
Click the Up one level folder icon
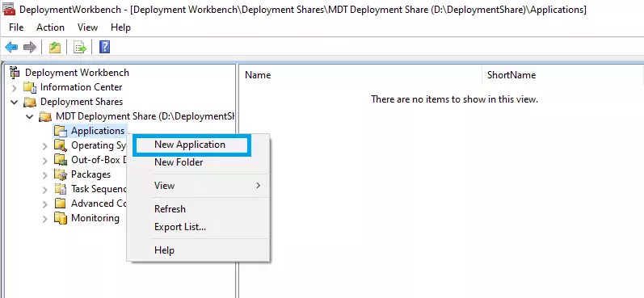tap(55, 47)
